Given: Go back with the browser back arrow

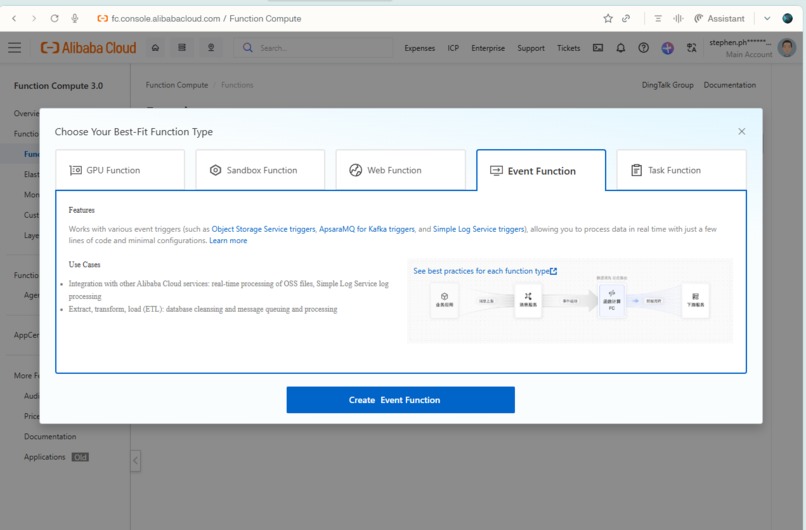Looking at the screenshot, I should coord(14,19).
